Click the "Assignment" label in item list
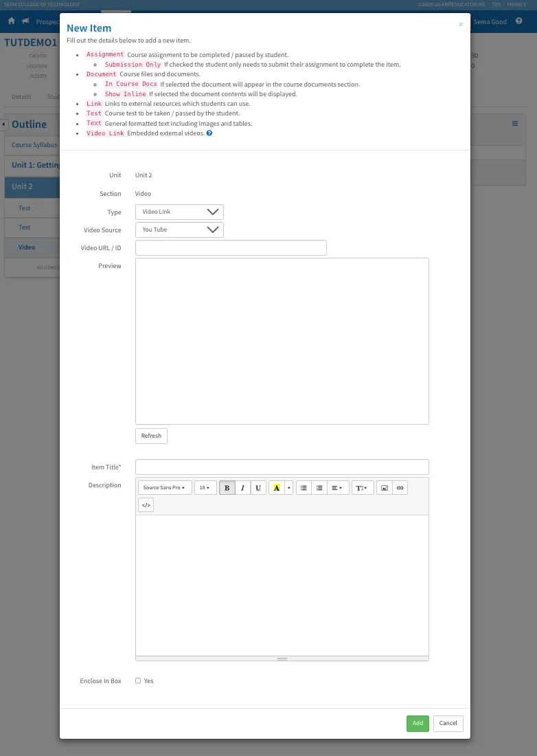 point(105,54)
